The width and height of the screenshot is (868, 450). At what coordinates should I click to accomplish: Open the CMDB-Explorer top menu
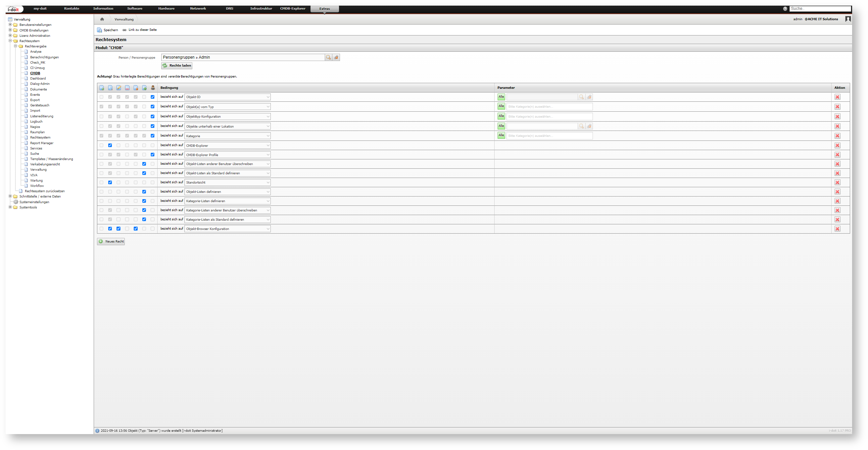pyautogui.click(x=293, y=9)
